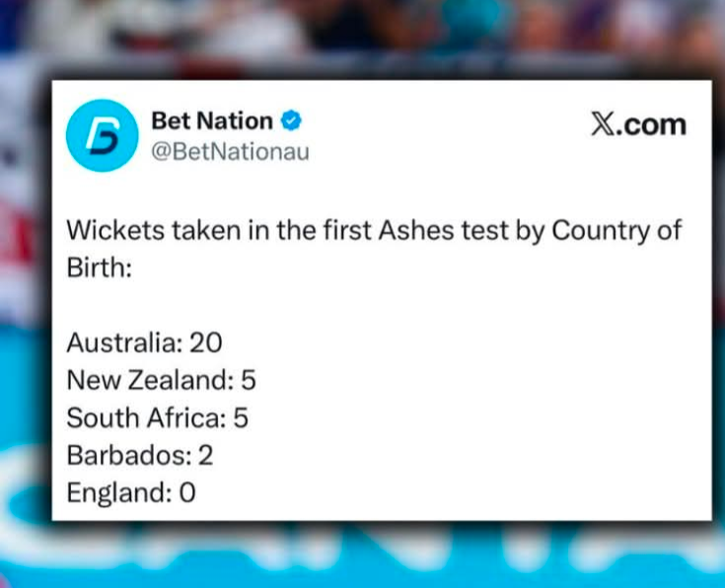This screenshot has width=725, height=588.
Task: Select the "New Zealand: 5" line
Action: pyautogui.click(x=161, y=380)
